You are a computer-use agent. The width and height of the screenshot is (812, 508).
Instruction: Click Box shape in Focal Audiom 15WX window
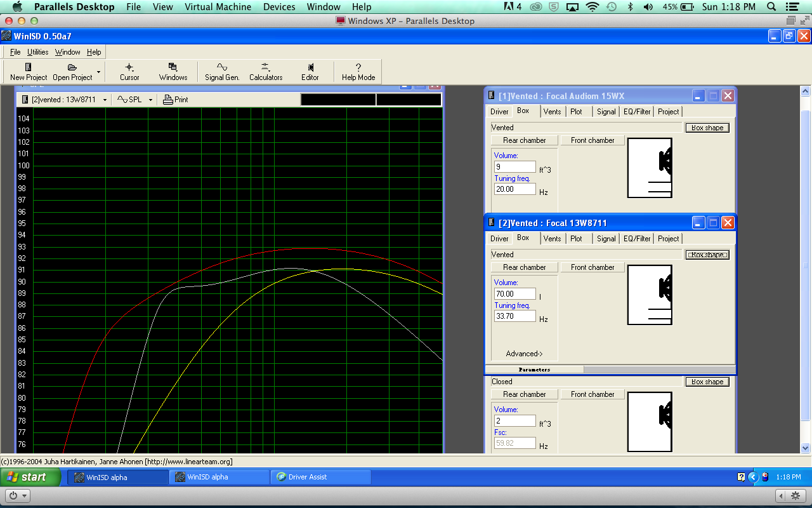(x=707, y=128)
